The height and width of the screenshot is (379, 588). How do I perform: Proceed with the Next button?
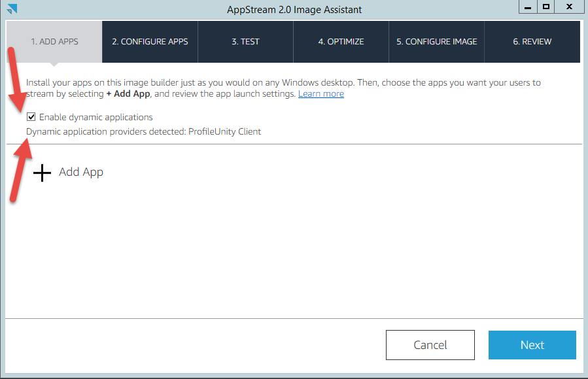(532, 345)
